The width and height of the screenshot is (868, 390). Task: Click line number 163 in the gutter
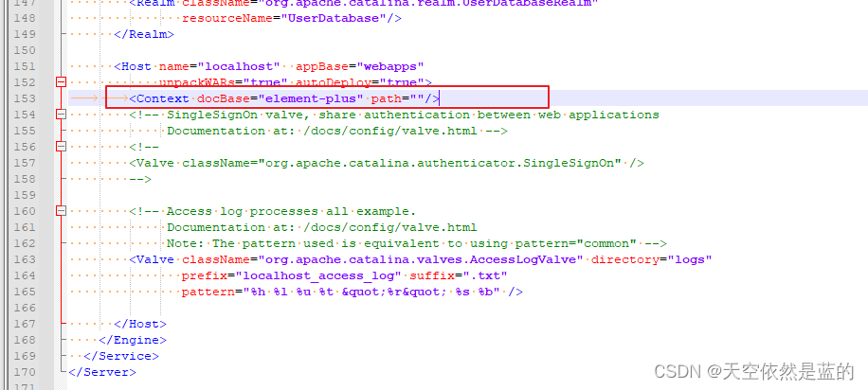point(25,258)
